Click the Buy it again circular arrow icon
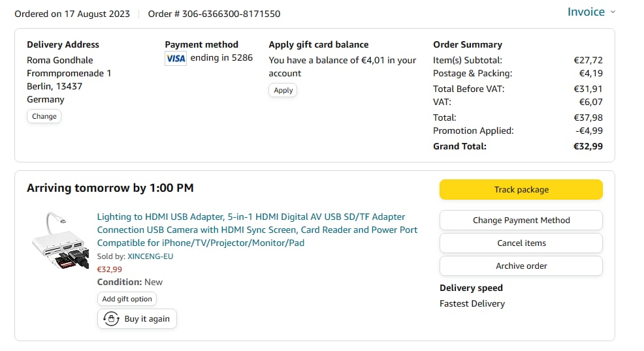 112,319
